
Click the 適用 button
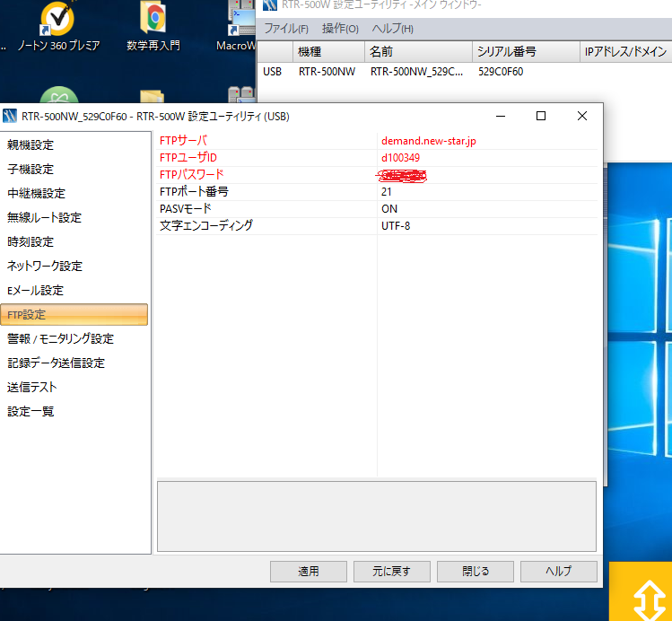(309, 572)
